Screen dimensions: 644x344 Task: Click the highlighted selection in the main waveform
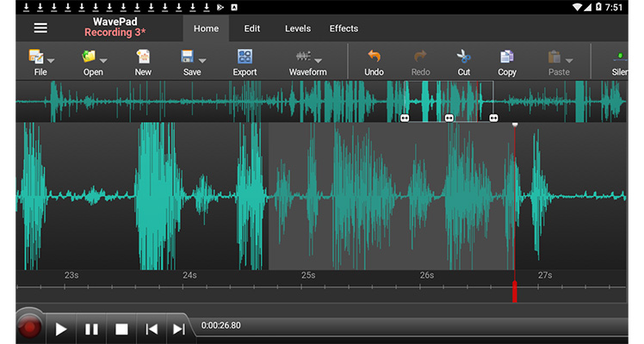click(392, 196)
